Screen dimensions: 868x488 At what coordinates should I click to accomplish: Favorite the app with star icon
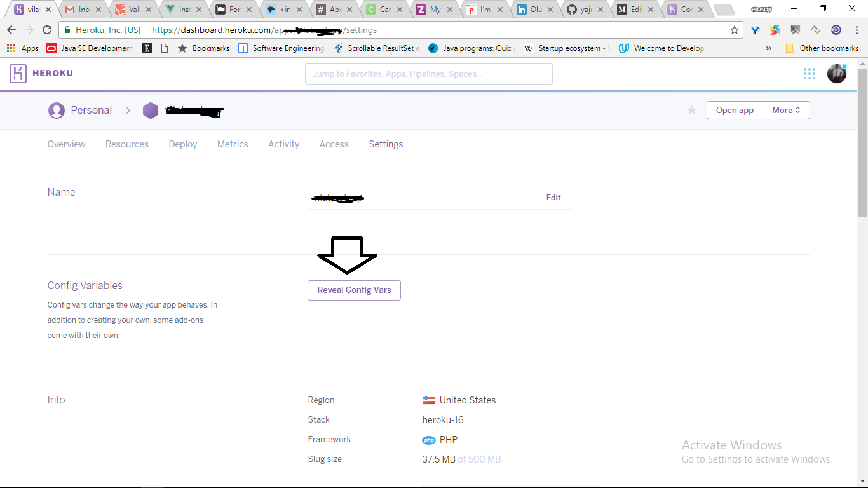point(692,111)
